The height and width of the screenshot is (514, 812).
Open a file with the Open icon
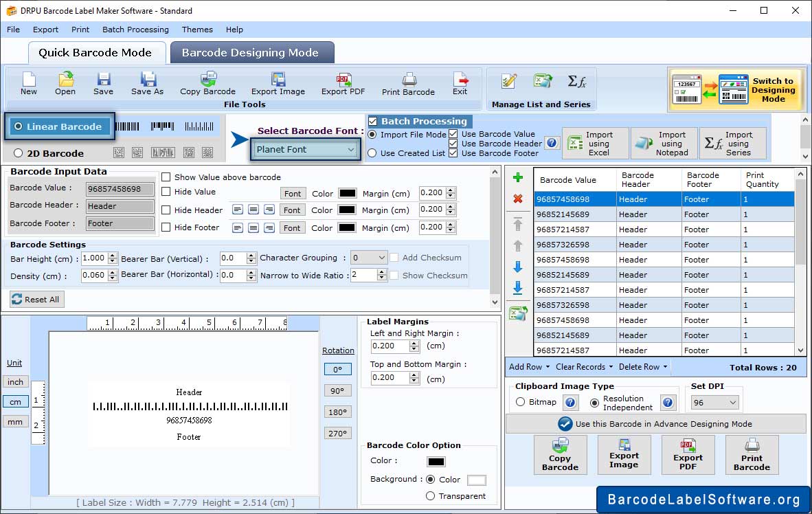pyautogui.click(x=65, y=83)
